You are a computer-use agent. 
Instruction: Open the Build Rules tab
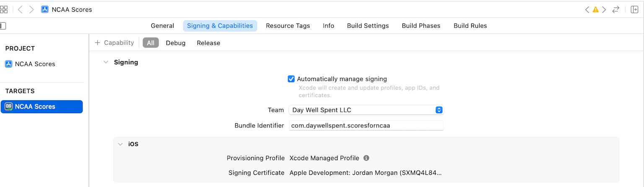[x=470, y=26]
